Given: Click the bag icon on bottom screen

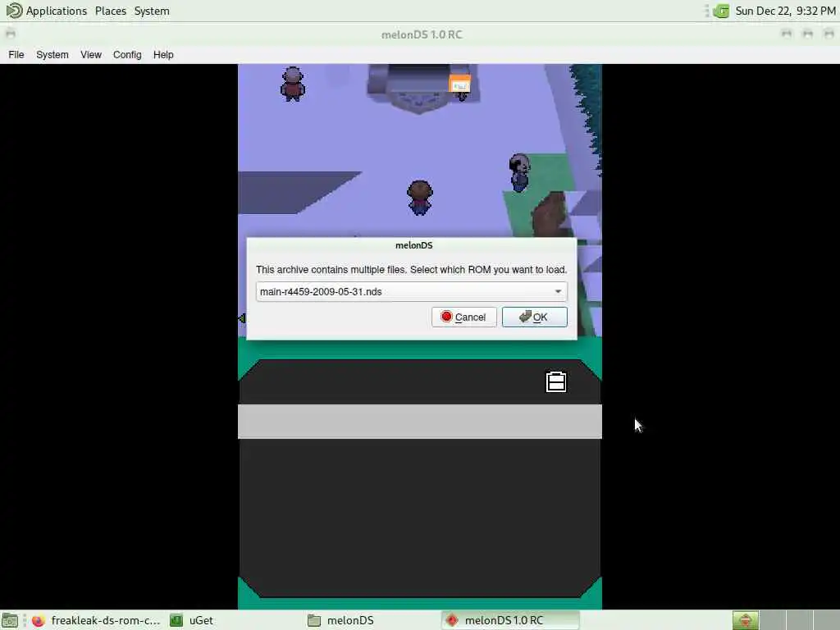Looking at the screenshot, I should coord(556,381).
